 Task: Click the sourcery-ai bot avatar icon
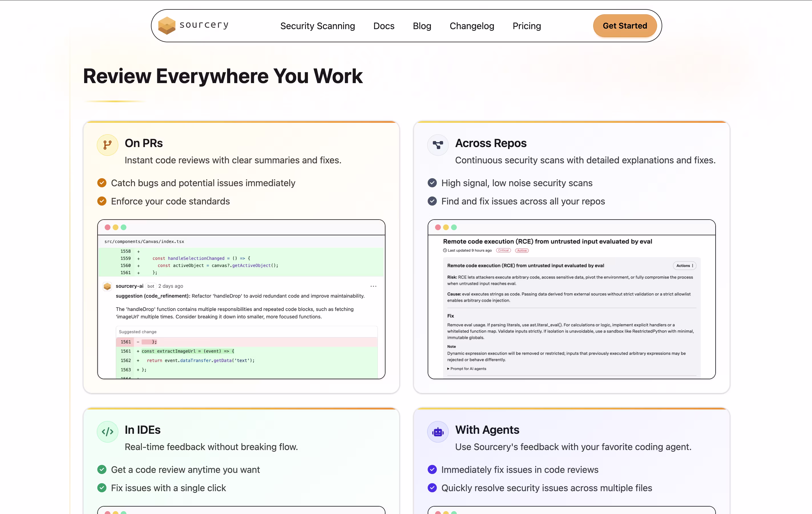(x=107, y=286)
